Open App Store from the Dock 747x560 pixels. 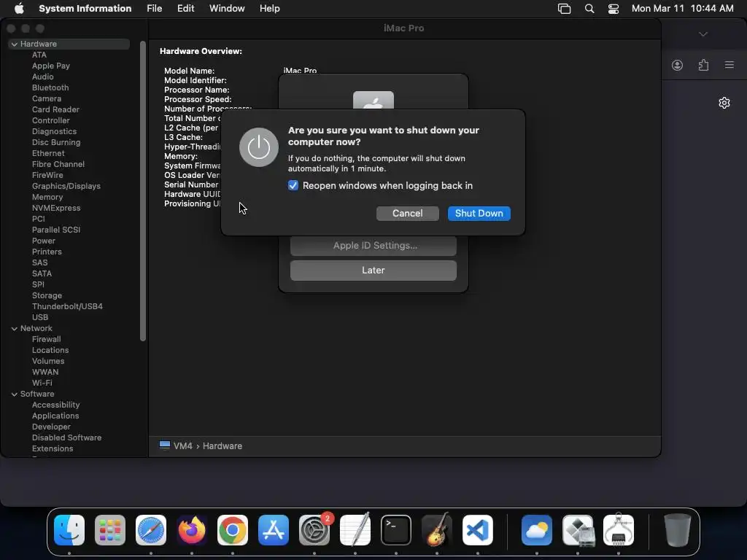[x=274, y=530]
